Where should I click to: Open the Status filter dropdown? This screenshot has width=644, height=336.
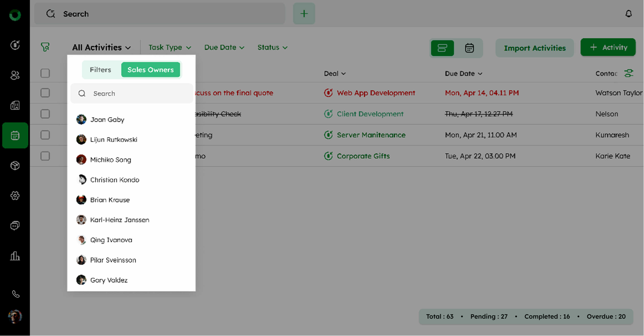point(272,47)
